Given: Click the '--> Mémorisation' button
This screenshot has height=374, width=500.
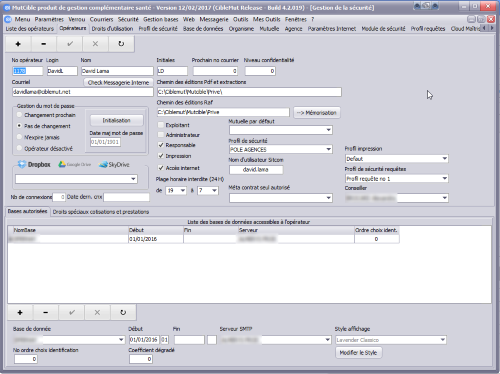Looking at the screenshot, I should (317, 113).
